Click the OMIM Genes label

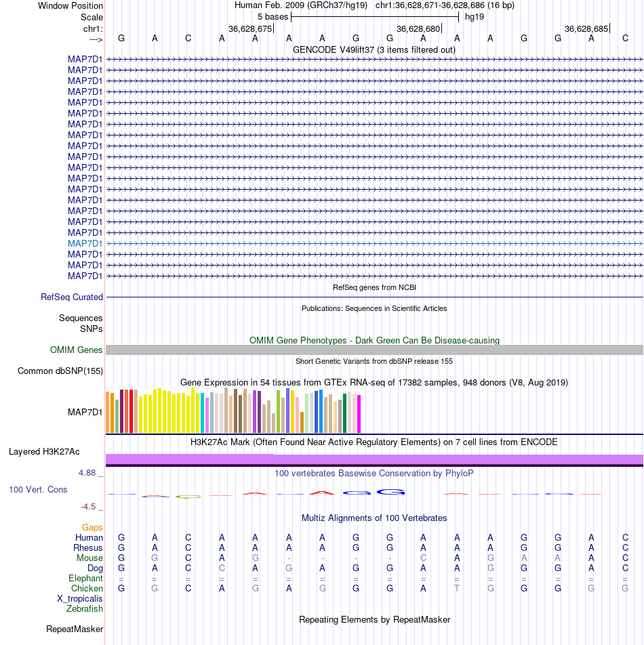[x=76, y=350]
